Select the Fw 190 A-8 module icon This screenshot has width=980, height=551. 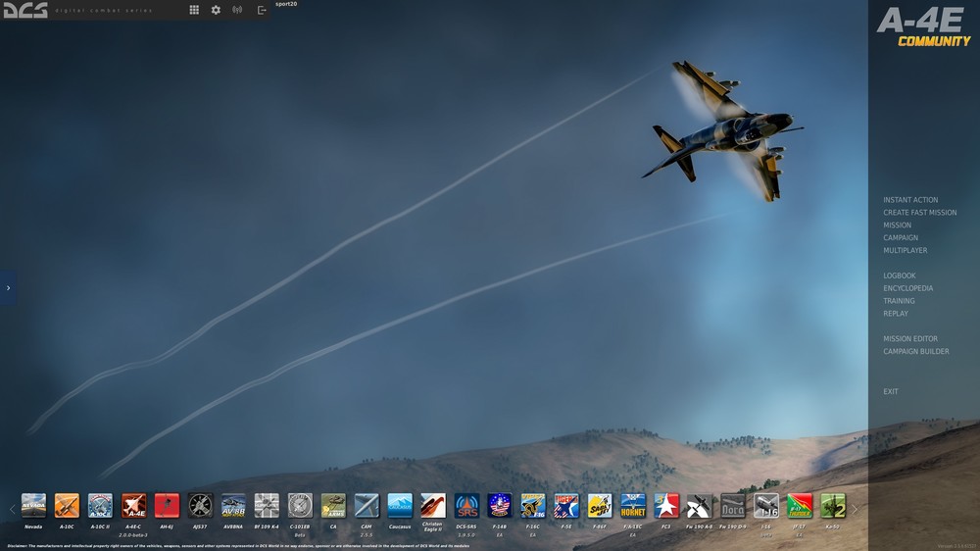[x=700, y=505]
